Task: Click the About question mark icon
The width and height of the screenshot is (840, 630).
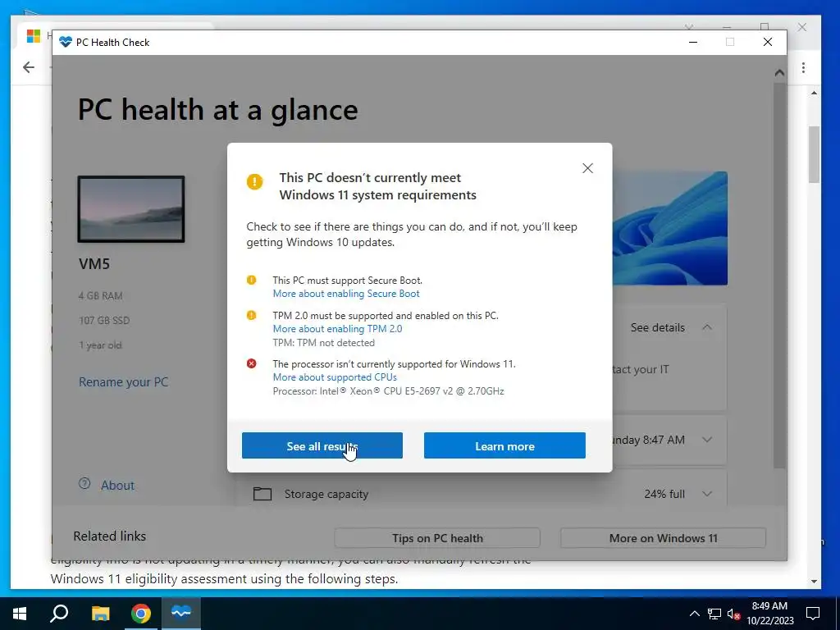Action: click(84, 484)
